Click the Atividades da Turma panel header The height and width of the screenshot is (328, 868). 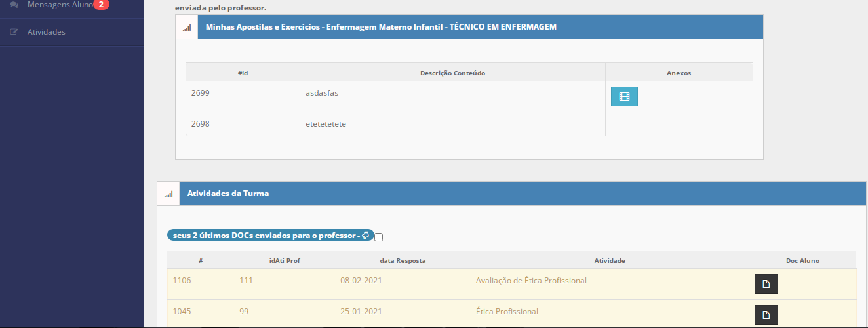coord(512,194)
